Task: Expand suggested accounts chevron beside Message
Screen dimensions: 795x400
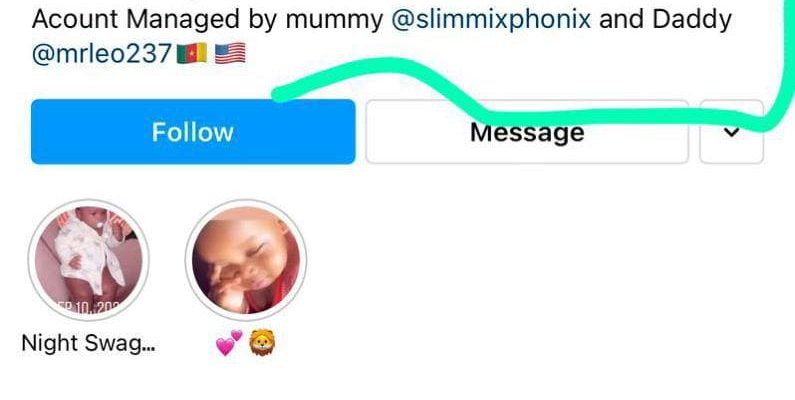Action: pyautogui.click(x=731, y=132)
